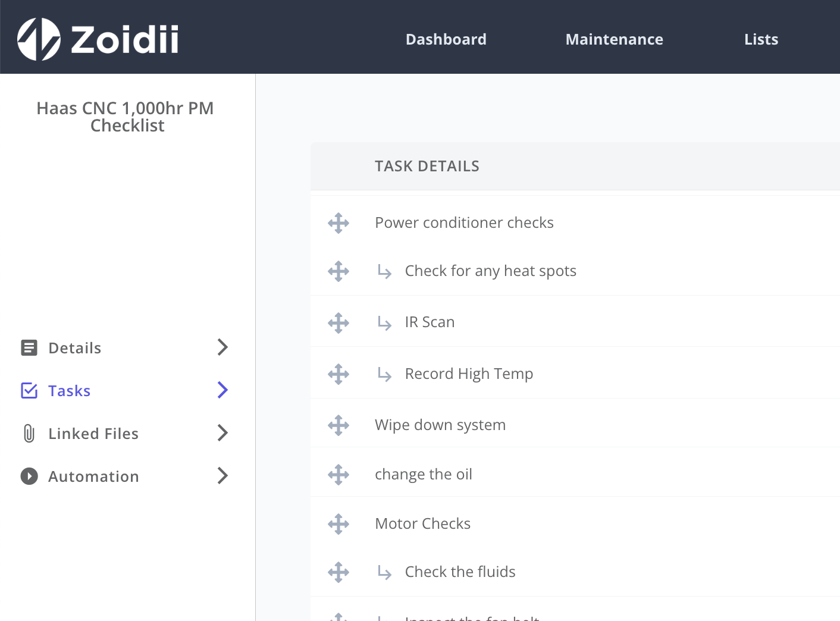Grab move handle for change the oil
The height and width of the screenshot is (621, 840).
(338, 475)
